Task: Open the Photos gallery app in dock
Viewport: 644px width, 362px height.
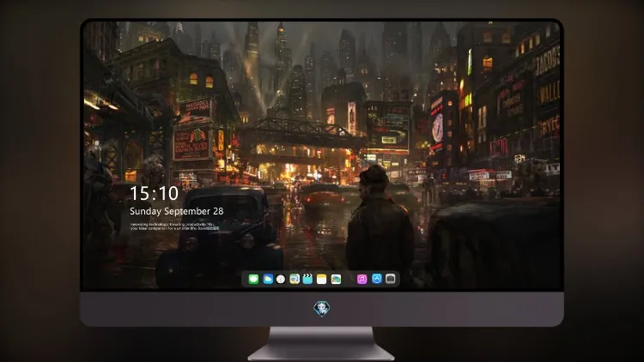Action: click(336, 279)
